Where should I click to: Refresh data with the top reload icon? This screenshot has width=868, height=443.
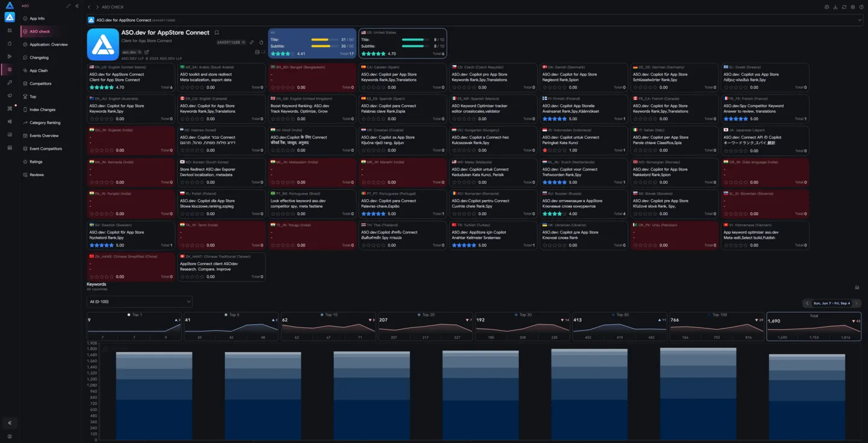coord(844,7)
